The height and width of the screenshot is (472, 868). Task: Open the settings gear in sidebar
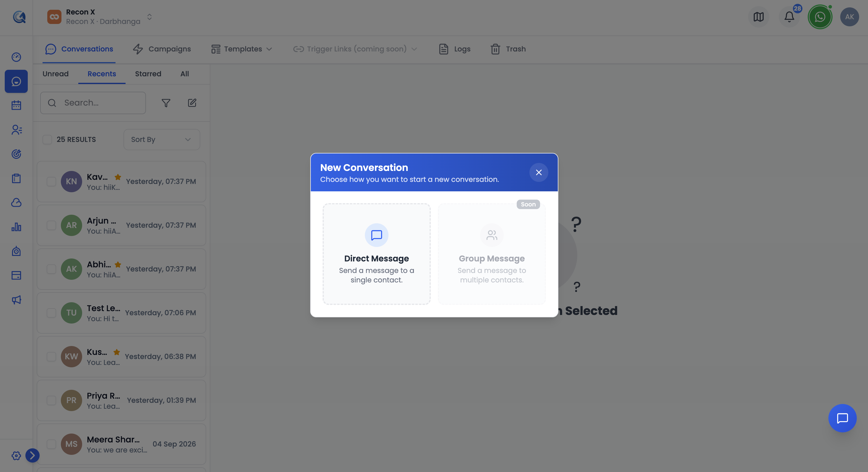click(16, 456)
